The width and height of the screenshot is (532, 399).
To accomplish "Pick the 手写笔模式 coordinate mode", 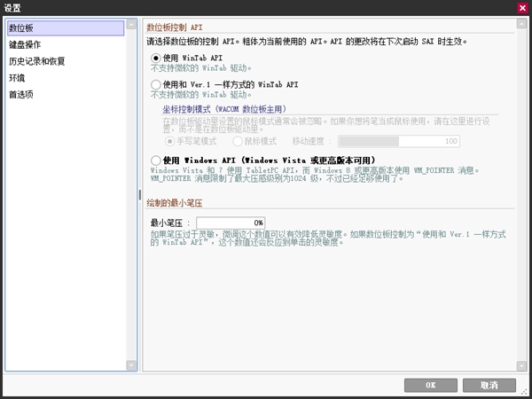I will click(x=170, y=140).
